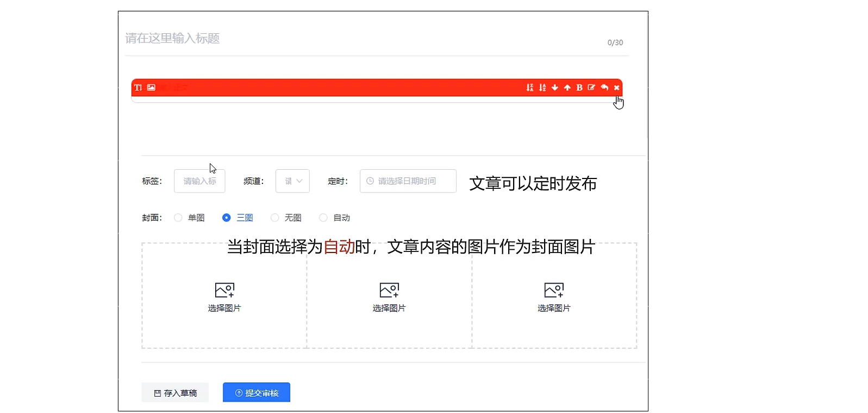868x413 pixels.
Task: Click the 定时: label text
Action: [x=338, y=181]
